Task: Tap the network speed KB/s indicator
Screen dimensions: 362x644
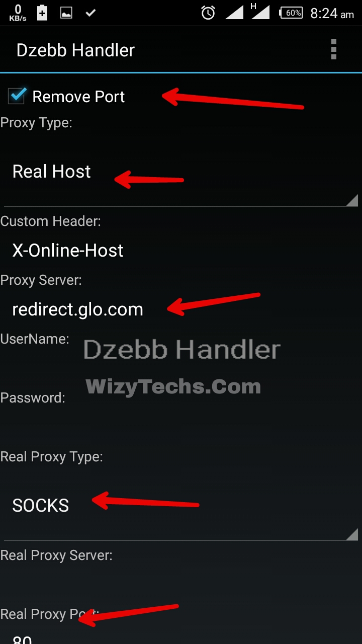Action: pyautogui.click(x=18, y=13)
